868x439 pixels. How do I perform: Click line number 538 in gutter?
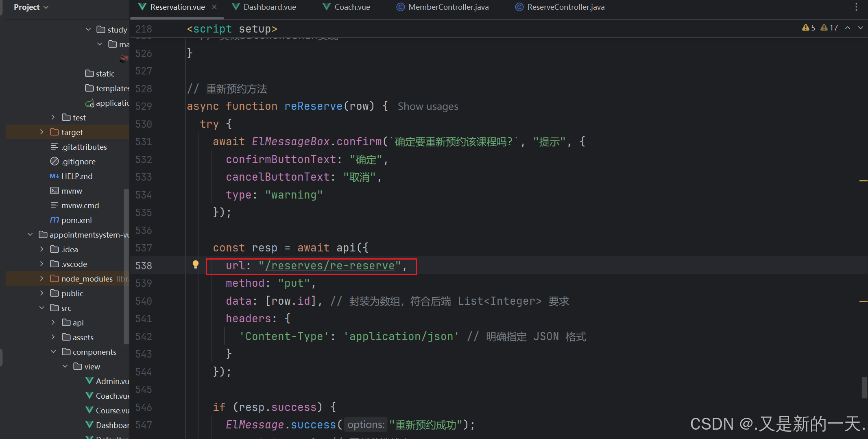(x=144, y=266)
